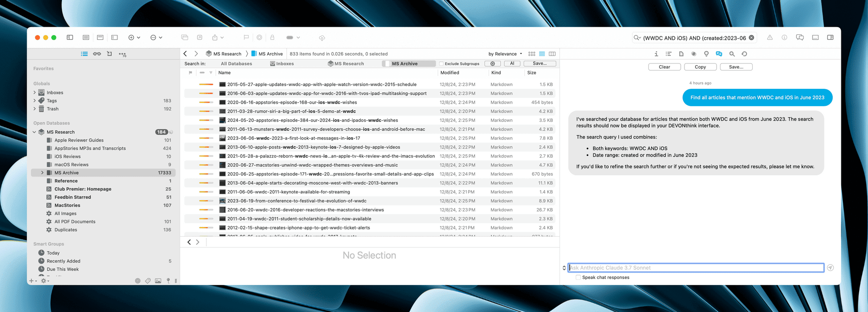
Task: Open the by Relevance sort dropdown
Action: pyautogui.click(x=505, y=54)
